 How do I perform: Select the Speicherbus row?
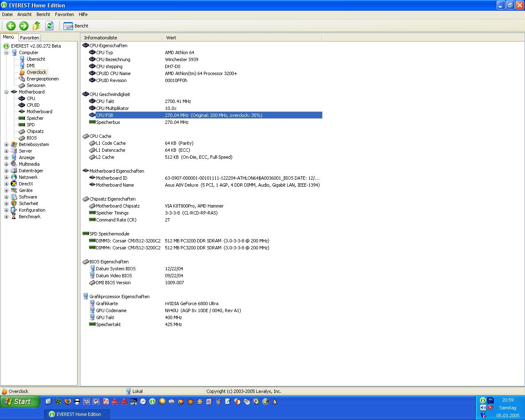point(205,122)
